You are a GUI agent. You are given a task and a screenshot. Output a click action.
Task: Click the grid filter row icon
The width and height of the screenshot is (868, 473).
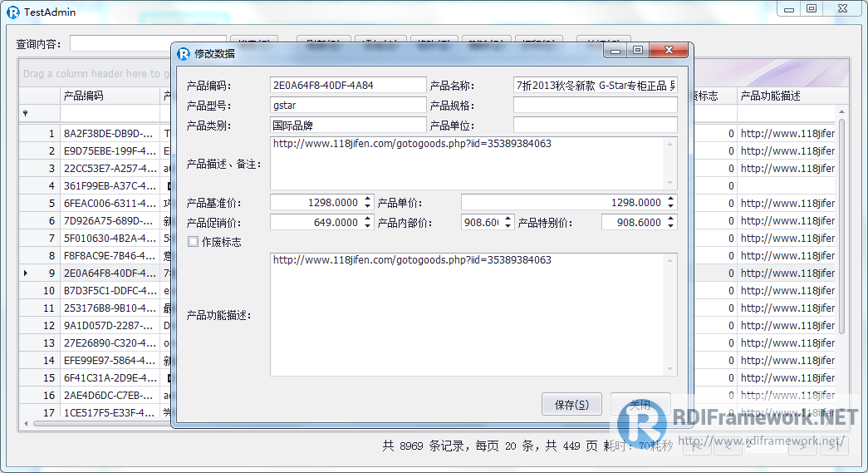(26, 114)
